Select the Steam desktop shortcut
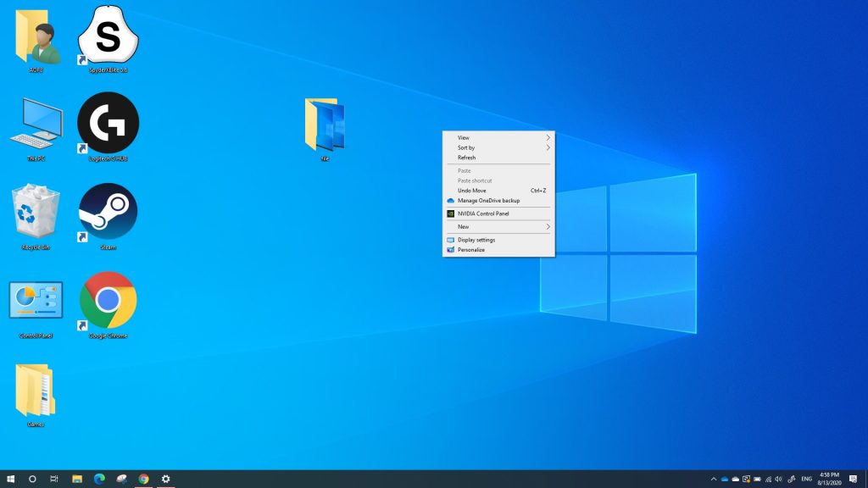The width and height of the screenshot is (868, 488). pos(108,216)
